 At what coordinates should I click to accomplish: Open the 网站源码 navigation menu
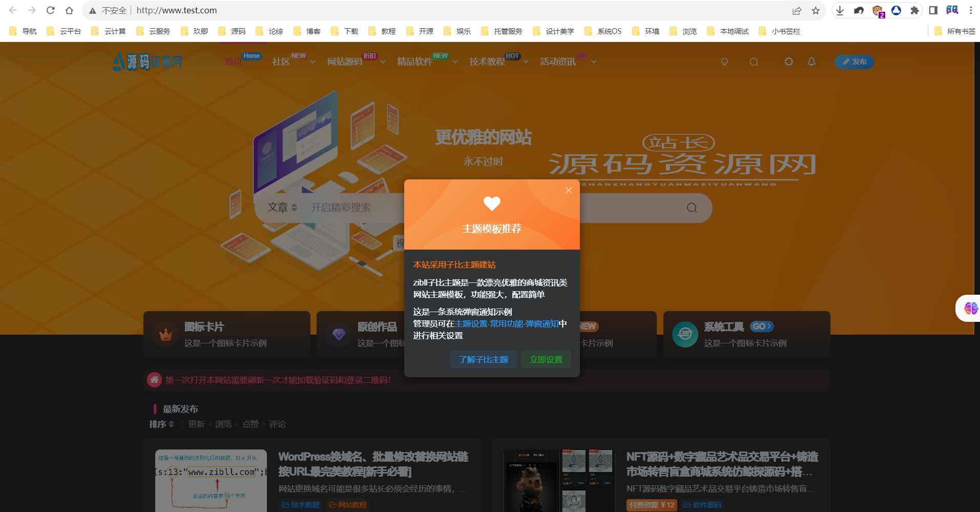(x=345, y=62)
